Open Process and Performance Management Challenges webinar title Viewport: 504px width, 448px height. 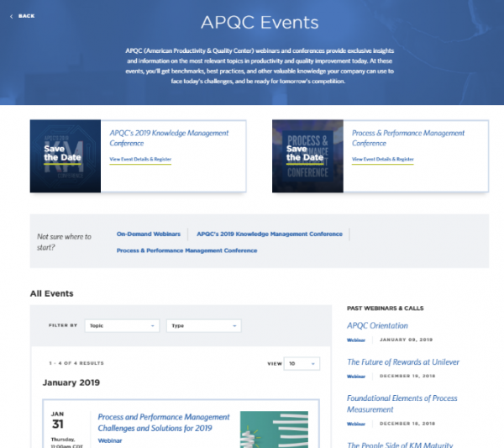[x=164, y=423]
